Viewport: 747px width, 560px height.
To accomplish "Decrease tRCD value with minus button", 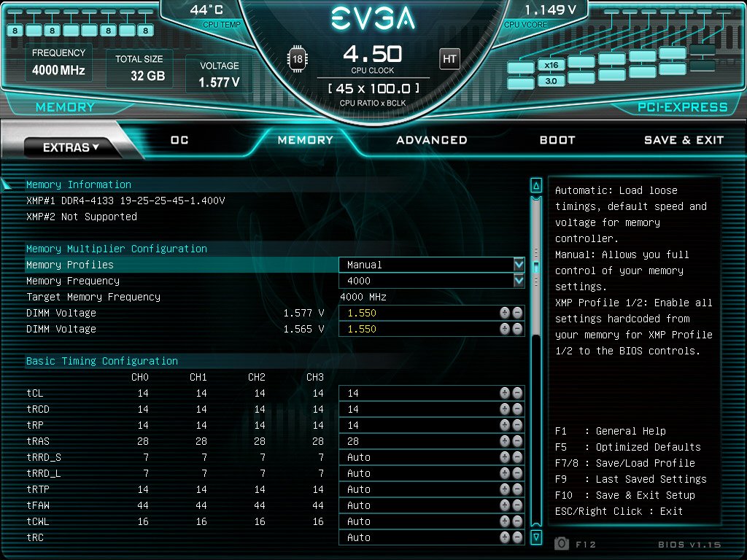I will pos(517,409).
